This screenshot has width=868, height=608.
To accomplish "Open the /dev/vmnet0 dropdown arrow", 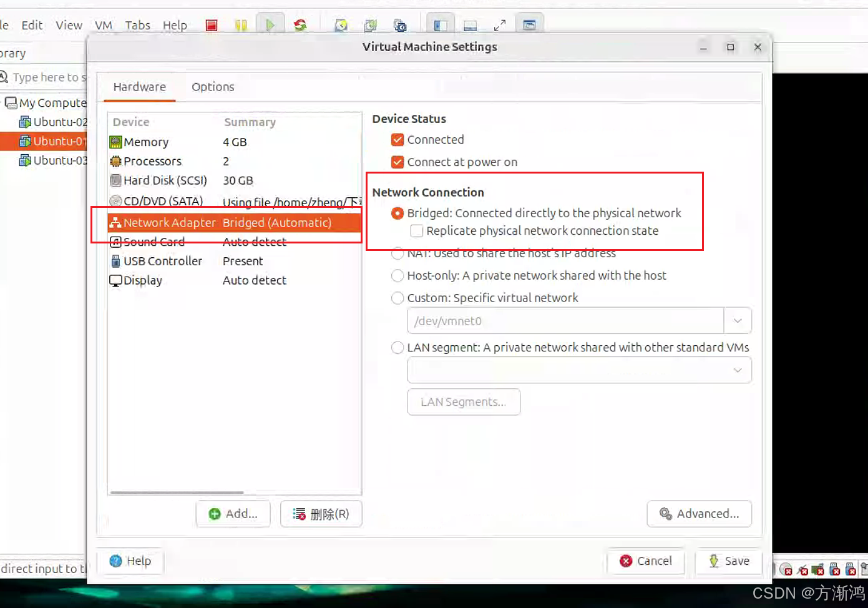I will pyautogui.click(x=738, y=321).
